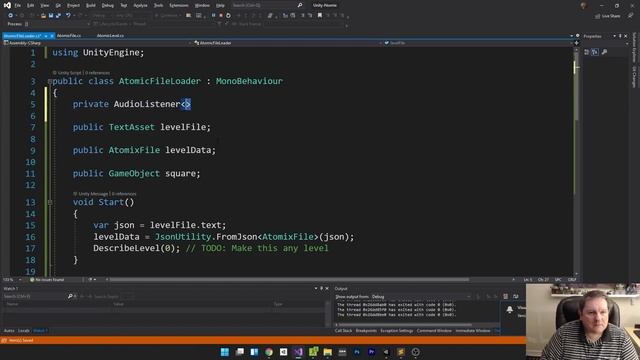Switch to the Call Stack tab
Image resolution: width=640 pixels, height=360 pixels.
343,331
